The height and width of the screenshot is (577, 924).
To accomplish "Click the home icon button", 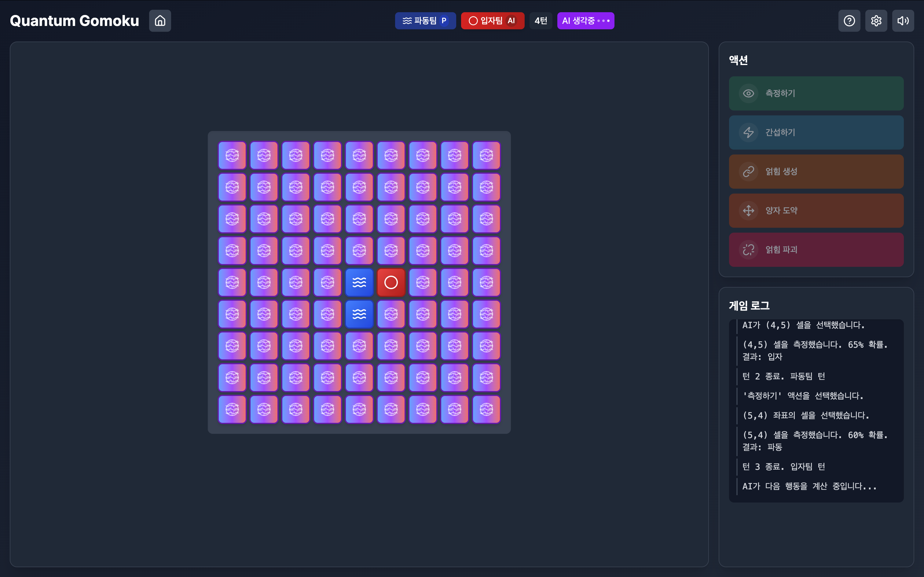I will 160,21.
